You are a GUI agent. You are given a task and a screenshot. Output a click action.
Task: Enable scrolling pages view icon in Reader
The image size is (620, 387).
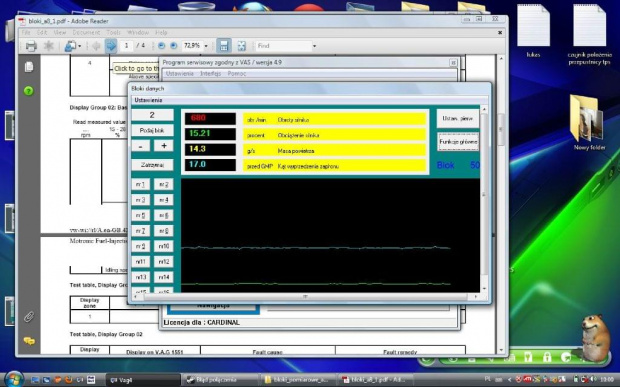click(x=224, y=46)
